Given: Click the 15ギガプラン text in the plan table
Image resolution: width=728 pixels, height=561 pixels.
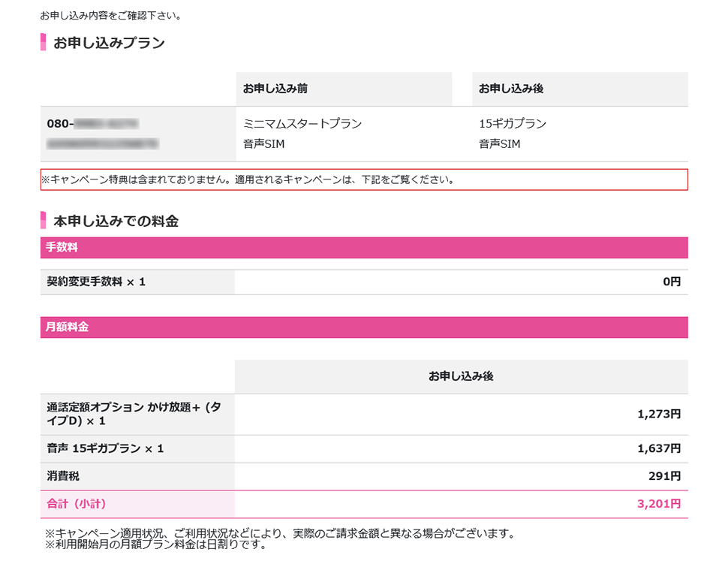Looking at the screenshot, I should (x=513, y=124).
